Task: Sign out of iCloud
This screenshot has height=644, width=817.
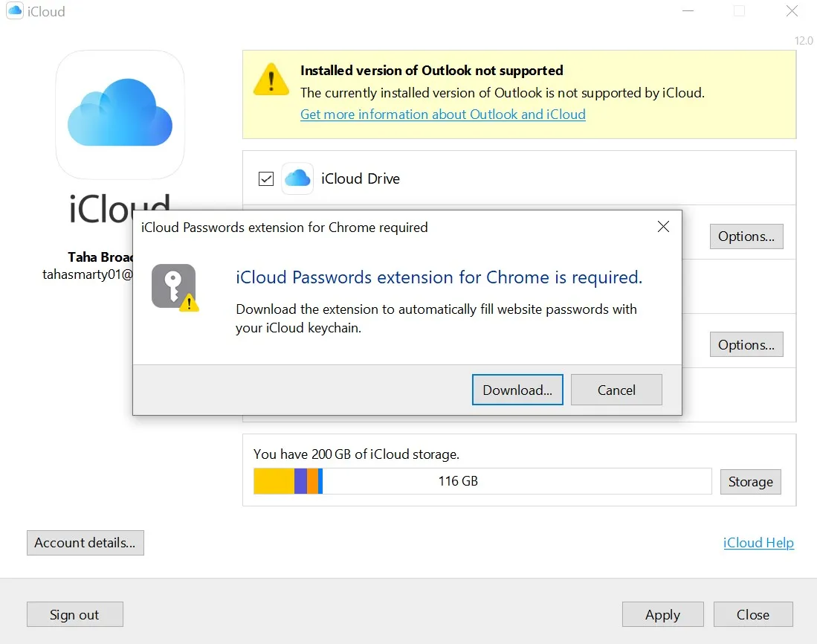Action: pyautogui.click(x=74, y=614)
